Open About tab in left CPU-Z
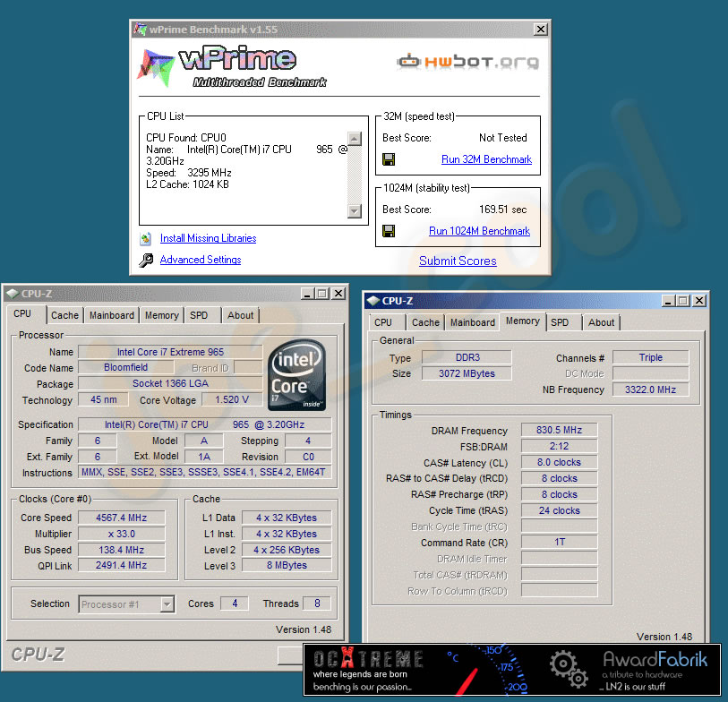This screenshot has width=728, height=702. pyautogui.click(x=240, y=315)
